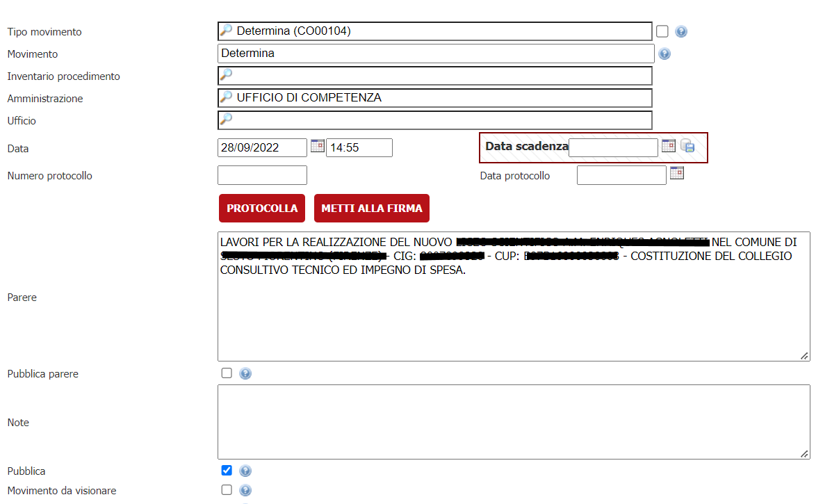Open the calendar picker next to Data field
This screenshot has width=832, height=504.
click(x=317, y=146)
